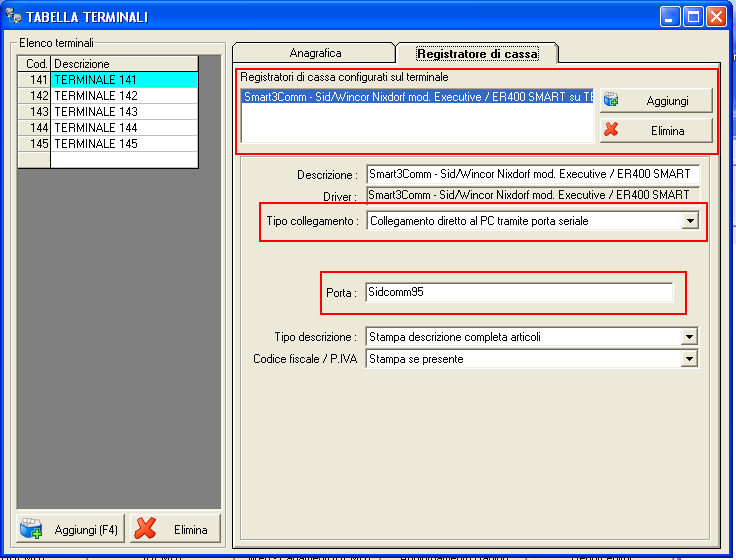Close the Tabella Terminali window
Screen dimensions: 736x560
pos(716,17)
